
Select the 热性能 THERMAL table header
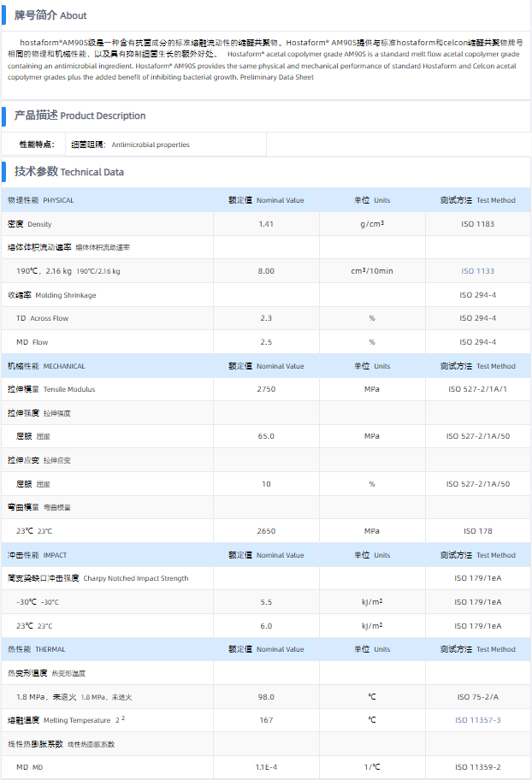42,649
